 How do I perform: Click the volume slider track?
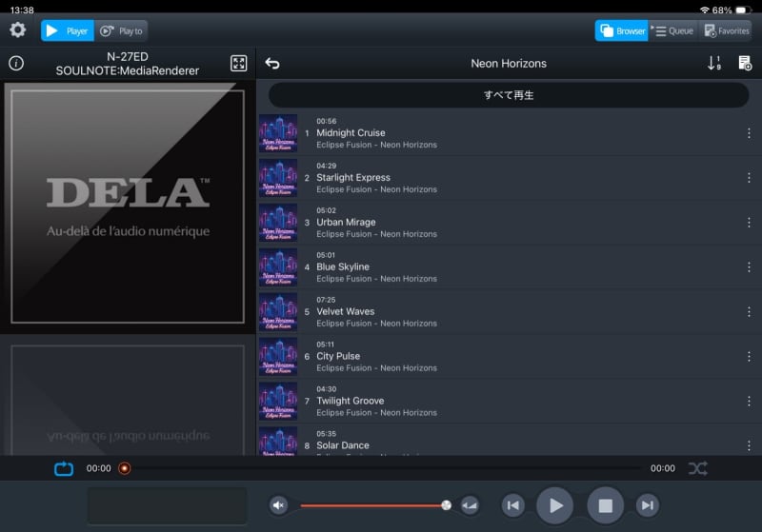(371, 505)
